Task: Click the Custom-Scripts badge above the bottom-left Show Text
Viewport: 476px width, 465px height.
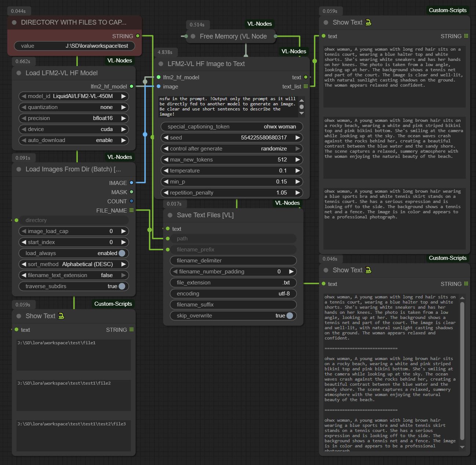Action: (113, 304)
